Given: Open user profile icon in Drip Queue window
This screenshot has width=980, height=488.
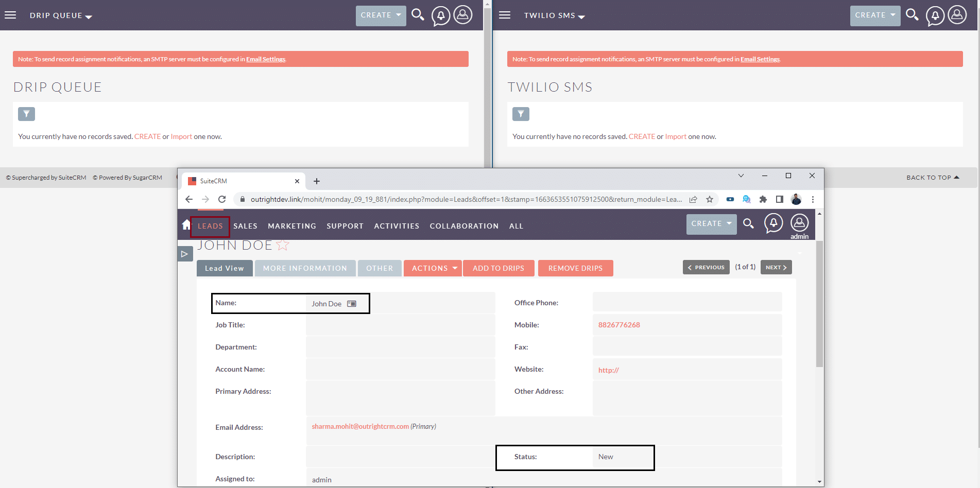Looking at the screenshot, I should coord(463,15).
